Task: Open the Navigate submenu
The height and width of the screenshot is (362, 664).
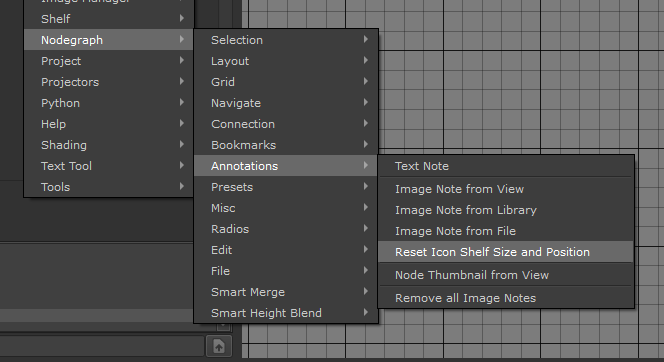Action: tap(286, 103)
